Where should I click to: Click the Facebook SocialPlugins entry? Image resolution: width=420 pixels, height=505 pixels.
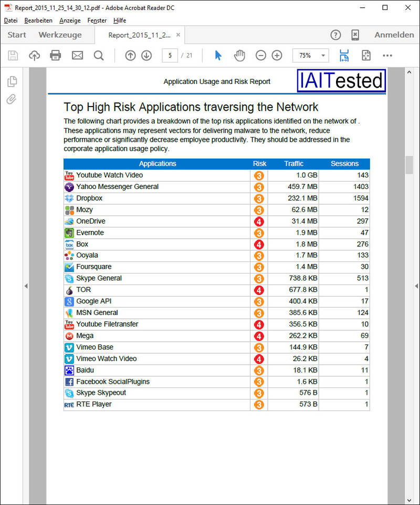[113, 382]
